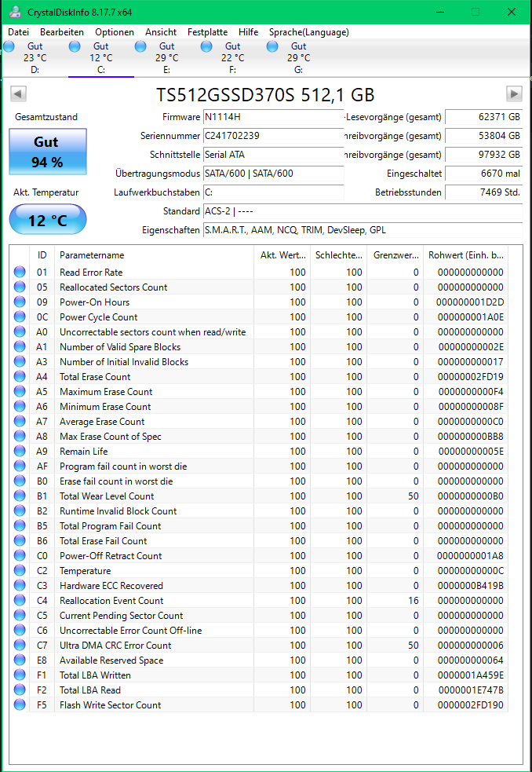The width and height of the screenshot is (532, 772).
Task: Switch to disk E: tab
Action: (167, 57)
